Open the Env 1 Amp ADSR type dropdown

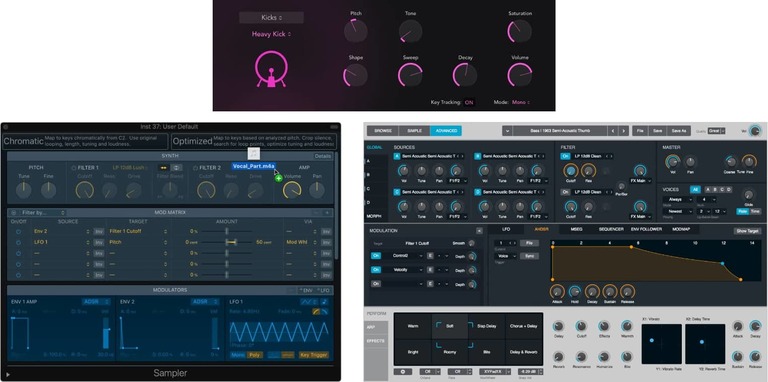[96, 302]
